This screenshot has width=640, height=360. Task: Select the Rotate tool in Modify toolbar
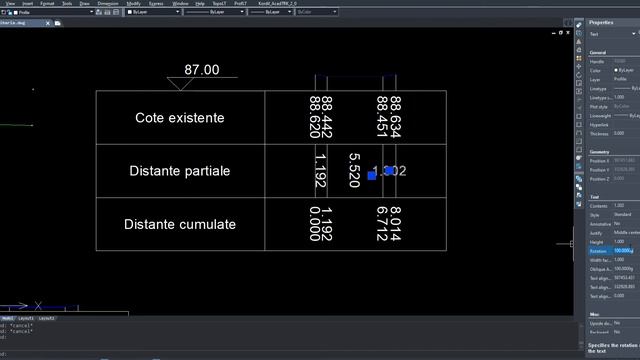[x=579, y=75]
